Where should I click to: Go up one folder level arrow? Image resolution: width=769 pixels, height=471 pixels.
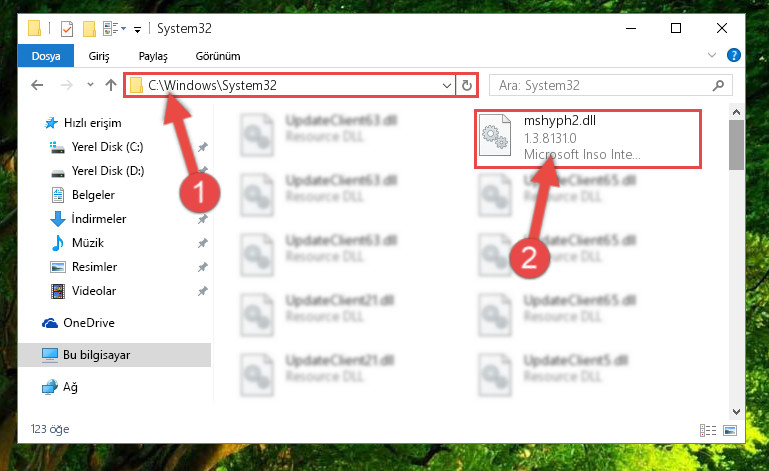click(111, 85)
